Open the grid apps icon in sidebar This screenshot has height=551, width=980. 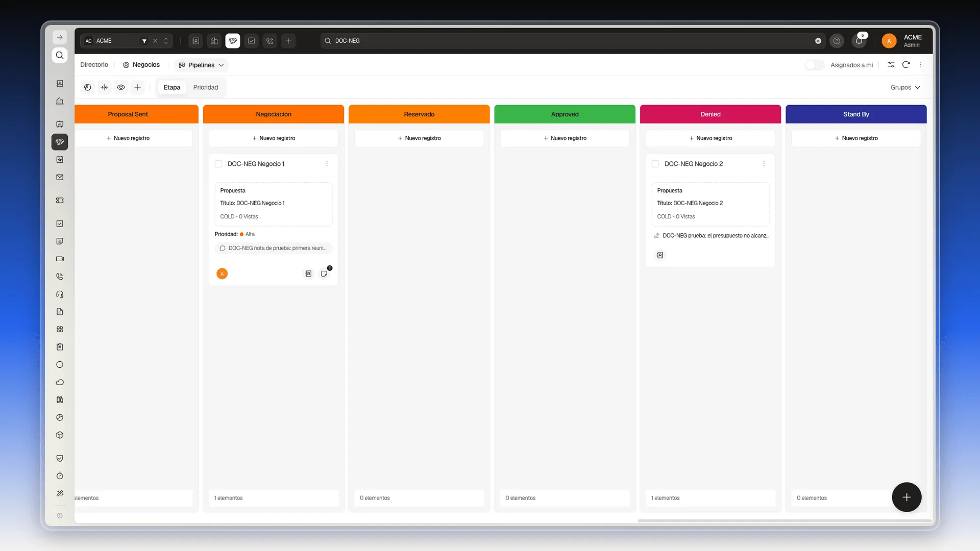tap(60, 330)
